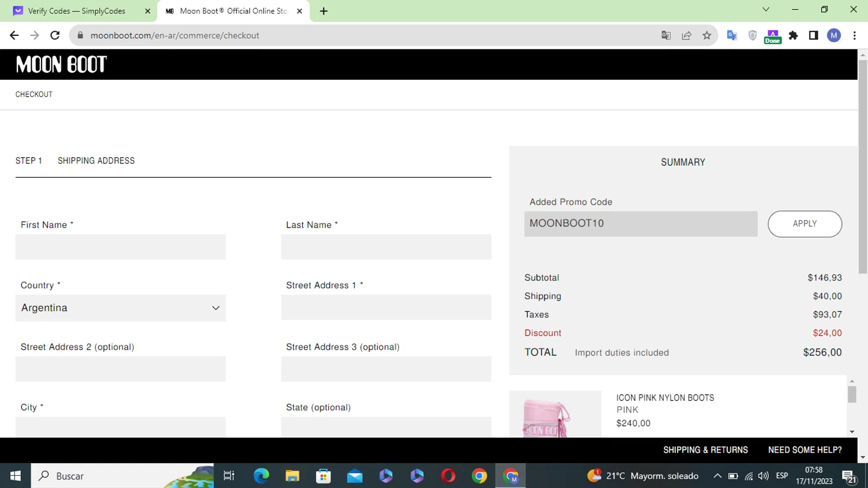Open the network Wi-Fi tray icon
The height and width of the screenshot is (488, 868).
point(749,476)
